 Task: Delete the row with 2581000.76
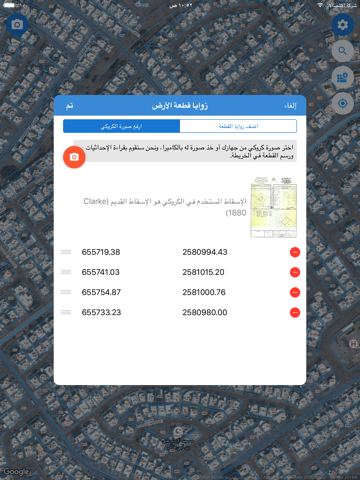click(295, 292)
